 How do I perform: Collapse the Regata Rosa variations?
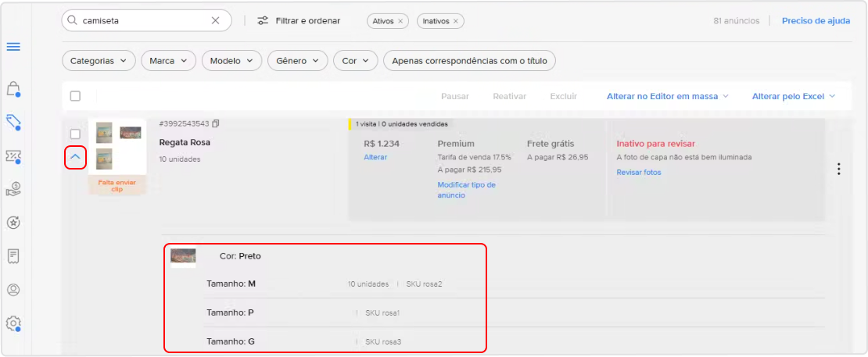[x=75, y=157]
